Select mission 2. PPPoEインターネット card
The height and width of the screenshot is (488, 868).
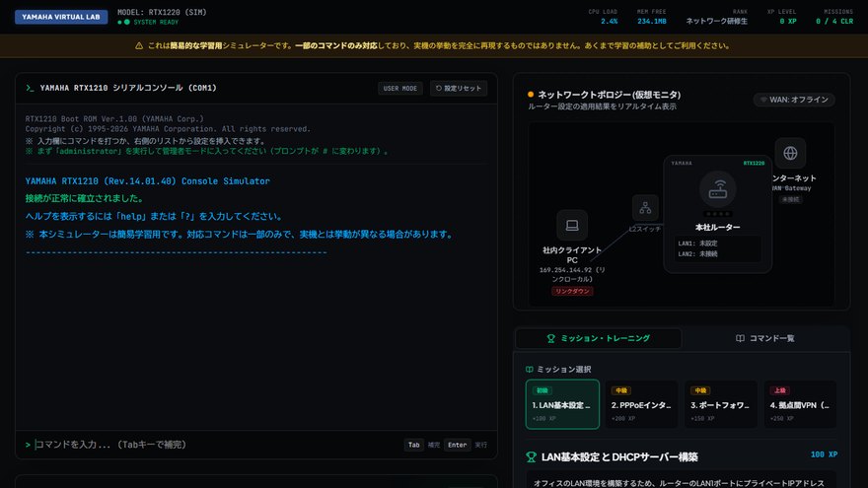tap(641, 404)
